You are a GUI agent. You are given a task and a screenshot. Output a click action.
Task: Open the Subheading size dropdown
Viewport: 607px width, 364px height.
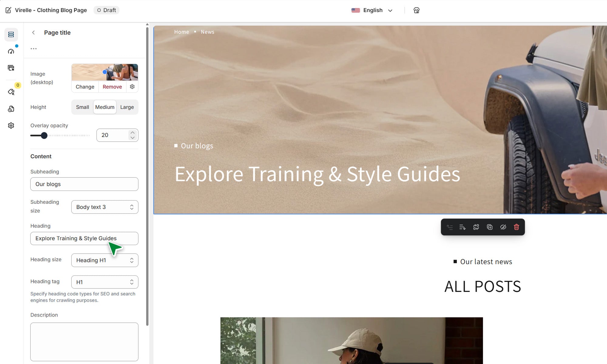pos(105,207)
